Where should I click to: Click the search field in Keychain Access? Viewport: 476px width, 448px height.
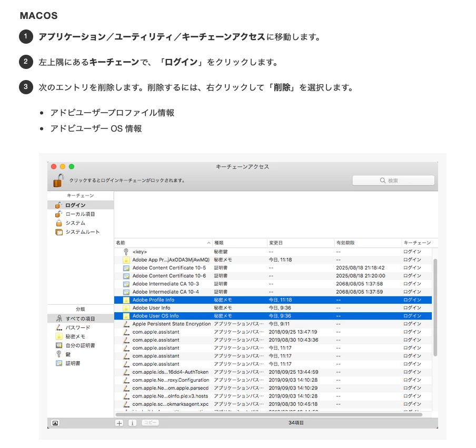click(393, 180)
